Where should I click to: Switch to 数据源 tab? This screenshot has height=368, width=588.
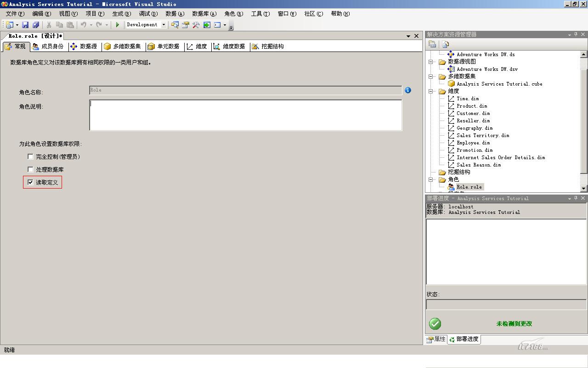84,46
